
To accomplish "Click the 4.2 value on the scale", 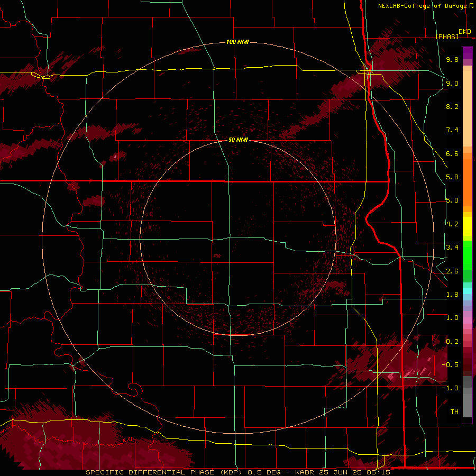I will [x=452, y=224].
